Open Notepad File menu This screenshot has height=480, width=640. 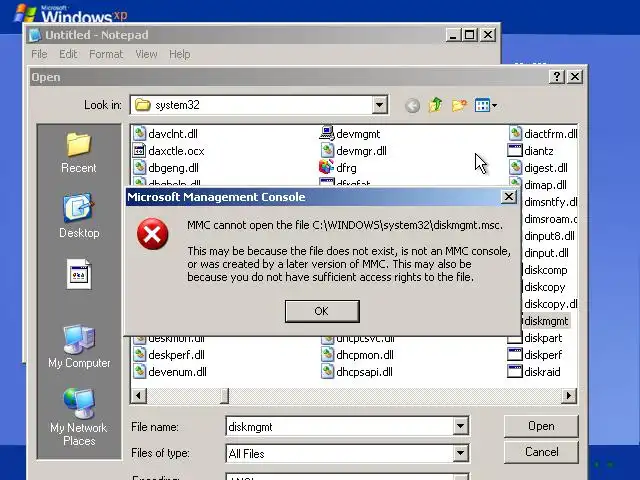[x=39, y=54]
